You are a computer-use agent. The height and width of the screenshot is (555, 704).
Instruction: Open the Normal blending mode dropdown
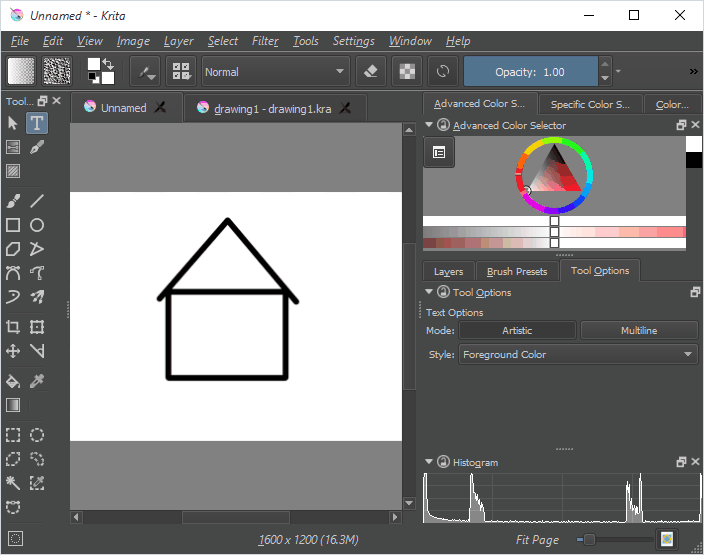pos(275,71)
